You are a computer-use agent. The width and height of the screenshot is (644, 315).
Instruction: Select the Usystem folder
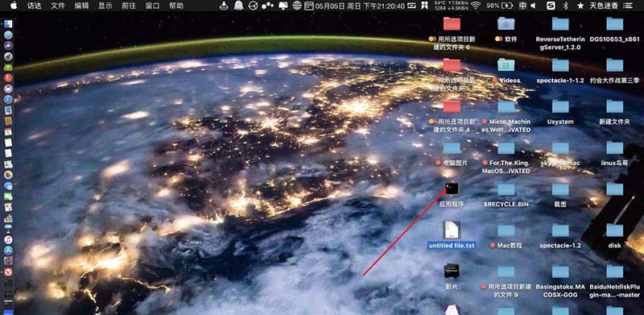pyautogui.click(x=560, y=106)
